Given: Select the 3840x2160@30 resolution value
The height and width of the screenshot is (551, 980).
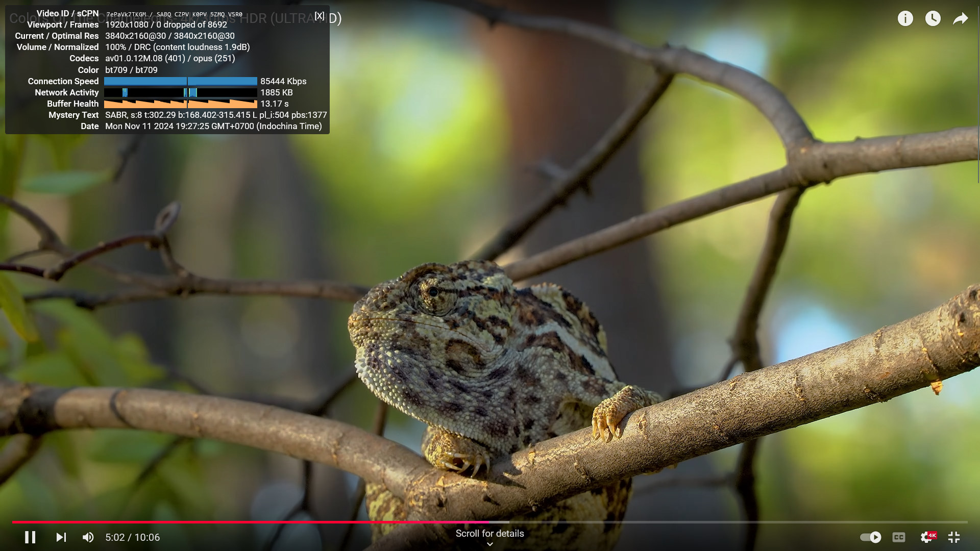Looking at the screenshot, I should (x=170, y=36).
